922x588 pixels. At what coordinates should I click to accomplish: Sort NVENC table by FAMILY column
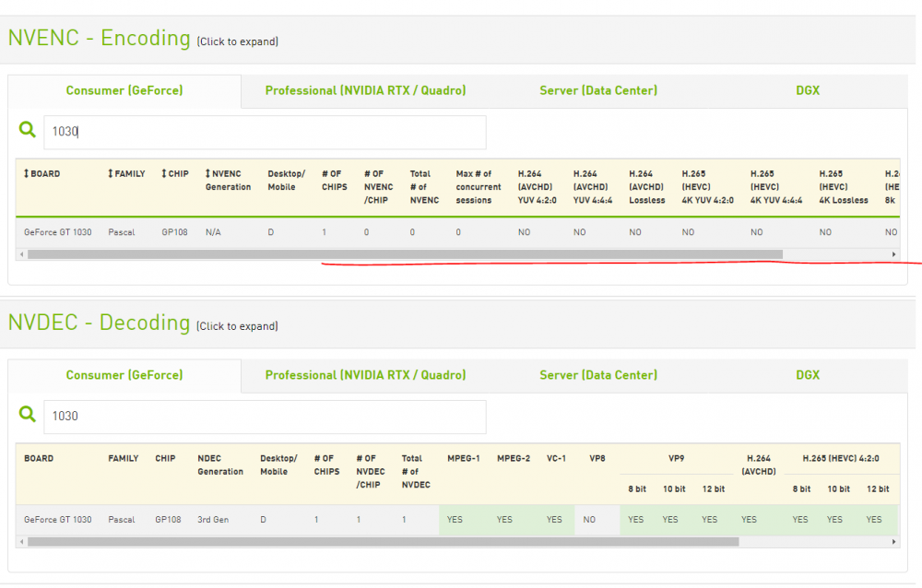tap(126, 174)
